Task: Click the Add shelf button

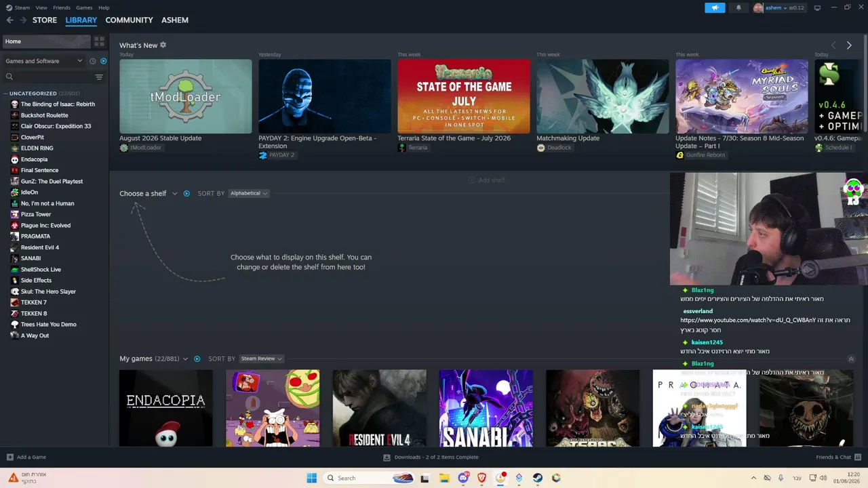Action: point(486,180)
